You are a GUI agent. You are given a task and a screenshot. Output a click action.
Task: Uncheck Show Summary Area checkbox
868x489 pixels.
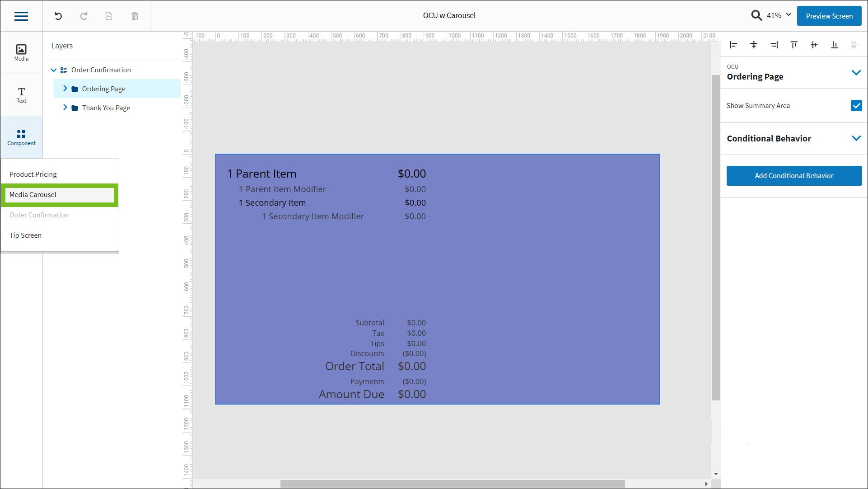856,106
